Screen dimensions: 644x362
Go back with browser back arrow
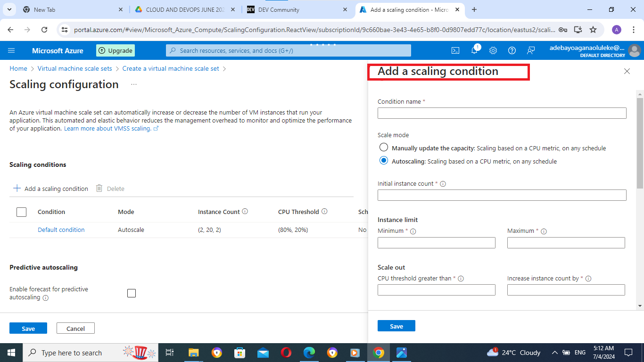(11, 30)
